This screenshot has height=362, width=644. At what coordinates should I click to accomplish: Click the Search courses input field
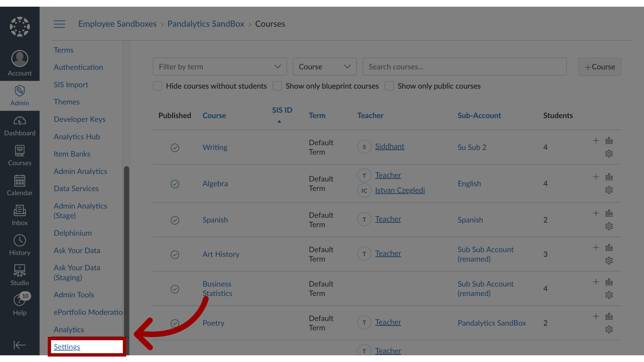[x=465, y=67]
